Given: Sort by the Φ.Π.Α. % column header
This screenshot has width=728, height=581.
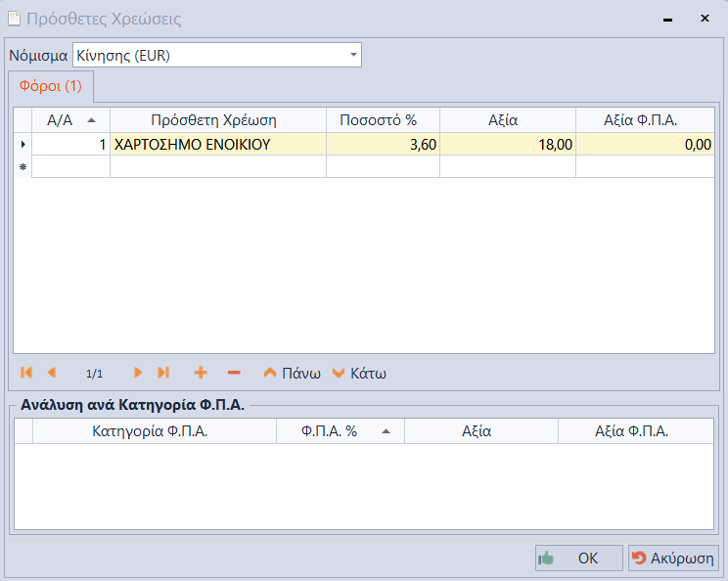Looking at the screenshot, I should (340, 431).
